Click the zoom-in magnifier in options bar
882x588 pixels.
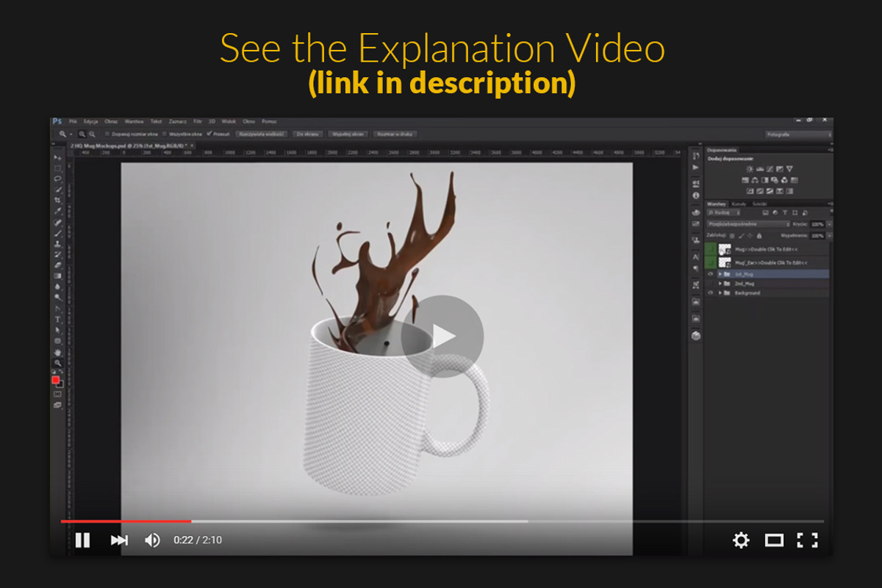(82, 134)
